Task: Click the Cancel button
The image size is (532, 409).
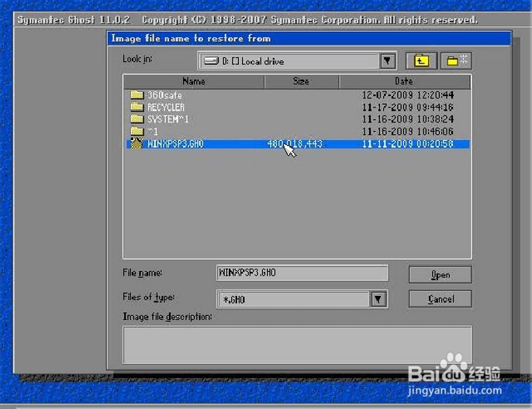Action: (440, 299)
